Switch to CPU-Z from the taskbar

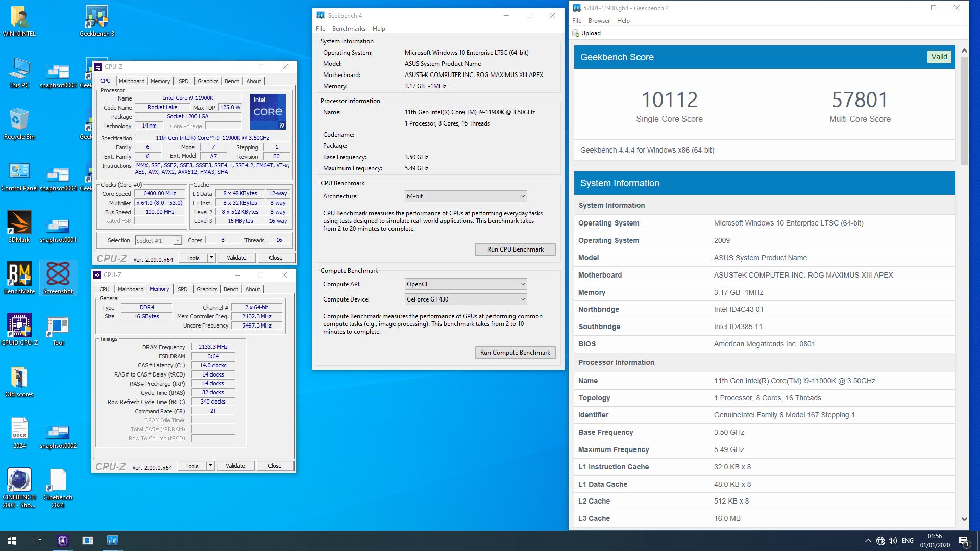63,541
